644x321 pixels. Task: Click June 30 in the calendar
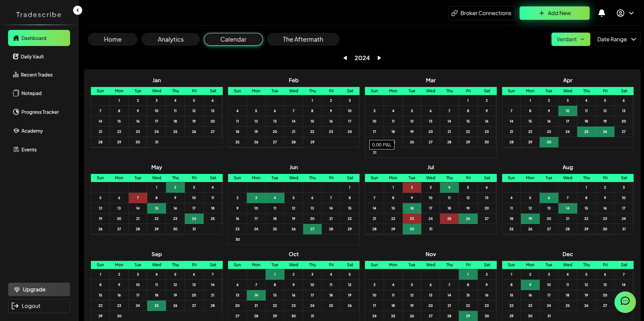pos(237,239)
